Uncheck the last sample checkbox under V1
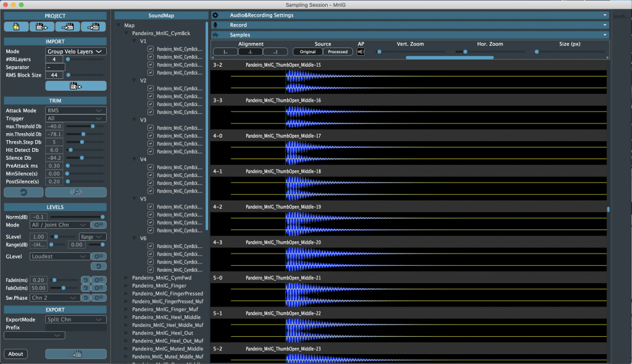 pyautogui.click(x=151, y=73)
